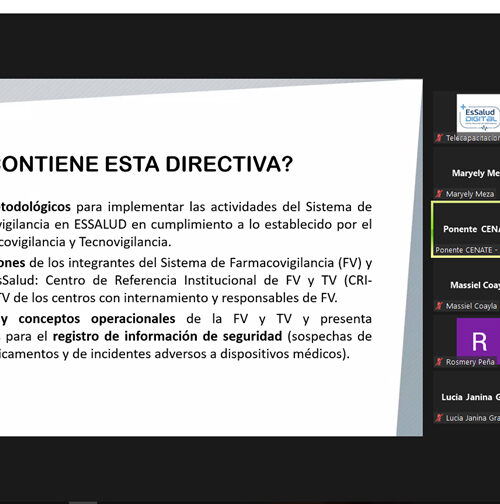The height and width of the screenshot is (504, 500).
Task: Click the muted microphone icon beside Rosmery Peña
Action: [x=439, y=362]
